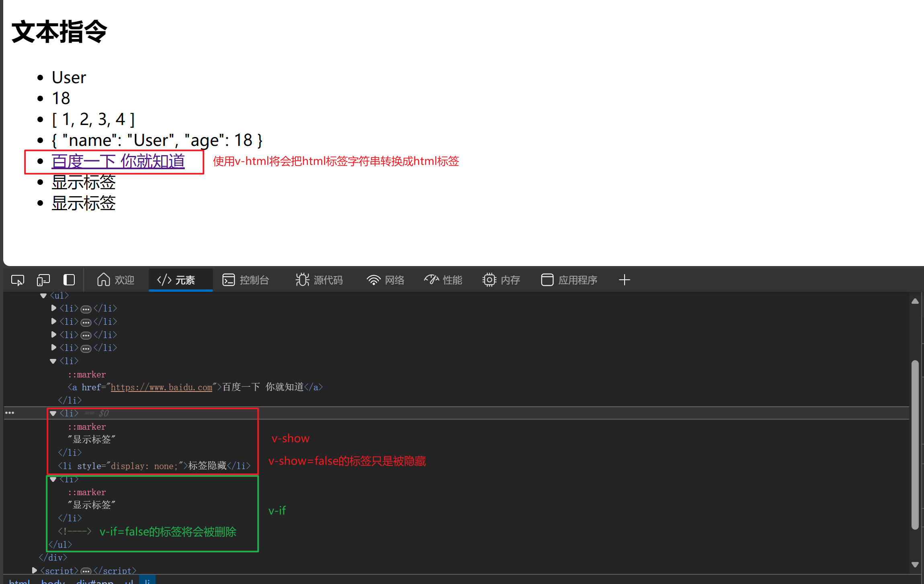This screenshot has height=584, width=924.
Task: Open the 性能 performance tab
Action: point(443,280)
